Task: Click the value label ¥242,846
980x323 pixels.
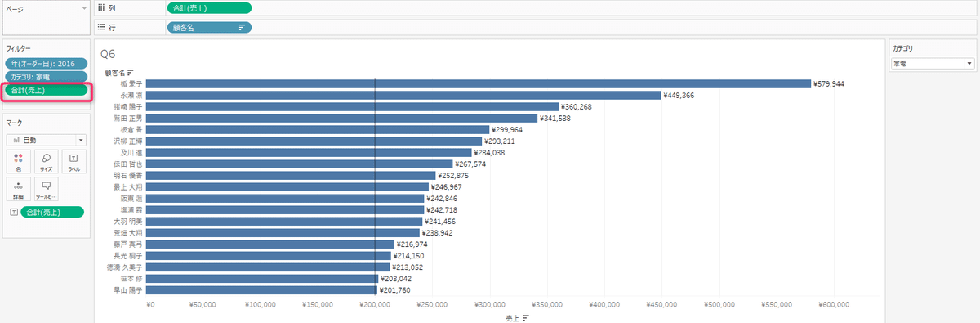Action: point(442,198)
